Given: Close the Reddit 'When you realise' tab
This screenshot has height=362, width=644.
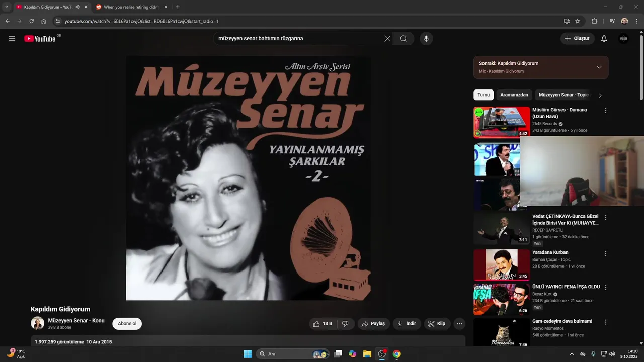Looking at the screenshot, I should (x=166, y=7).
